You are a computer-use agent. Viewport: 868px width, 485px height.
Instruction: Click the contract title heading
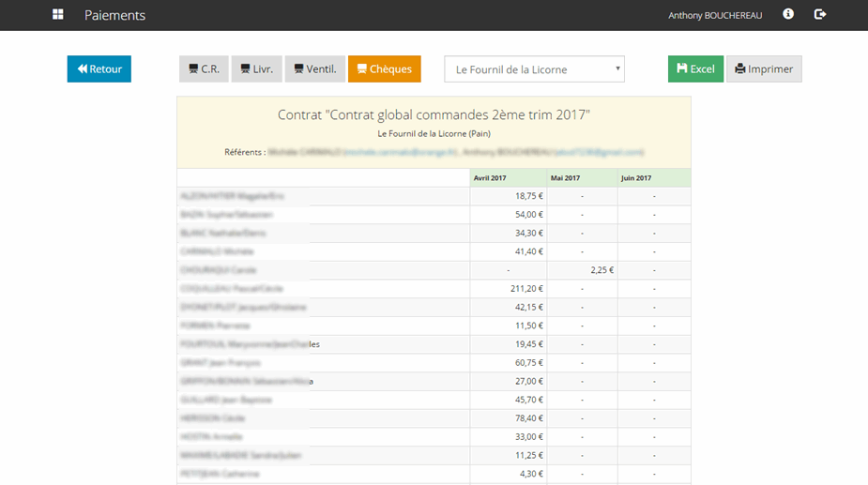click(x=434, y=115)
